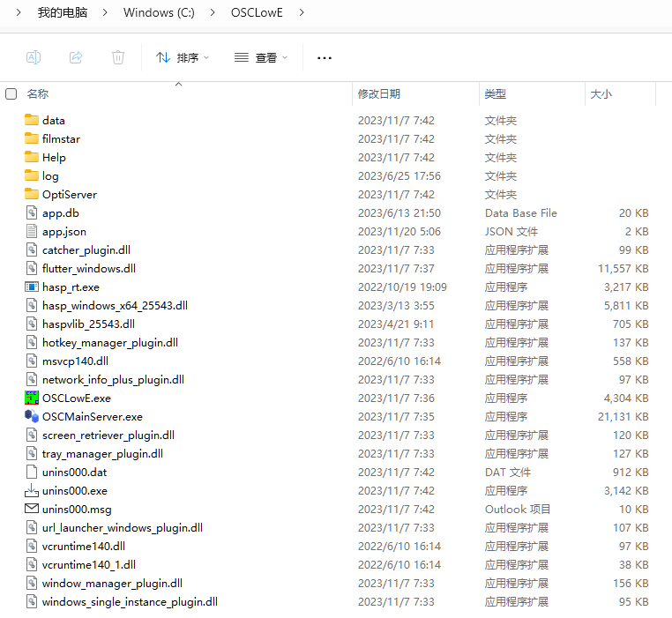Select the file name hasp_windows_x64_25543.dll
The width and height of the screenshot is (672, 618).
pyautogui.click(x=115, y=306)
